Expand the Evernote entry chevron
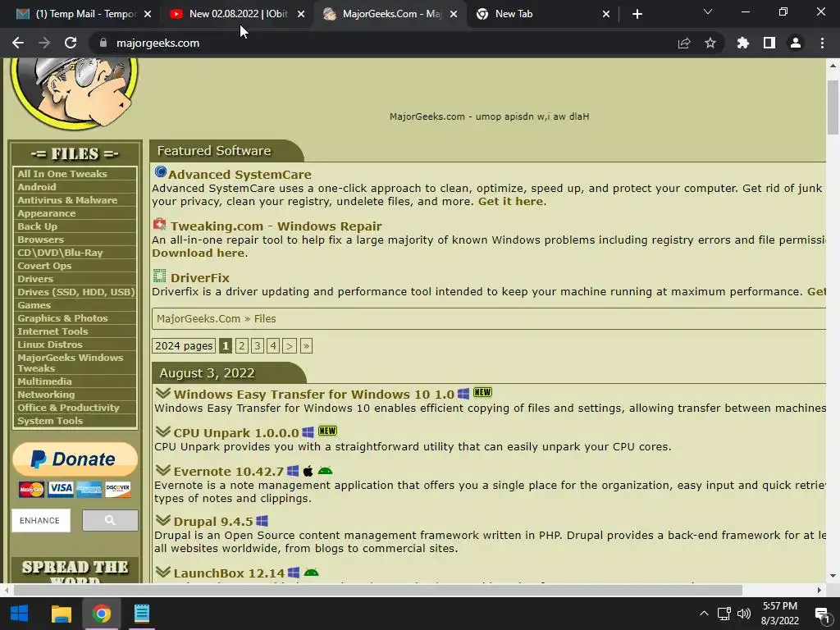Screen dimensions: 840x630 [163, 470]
